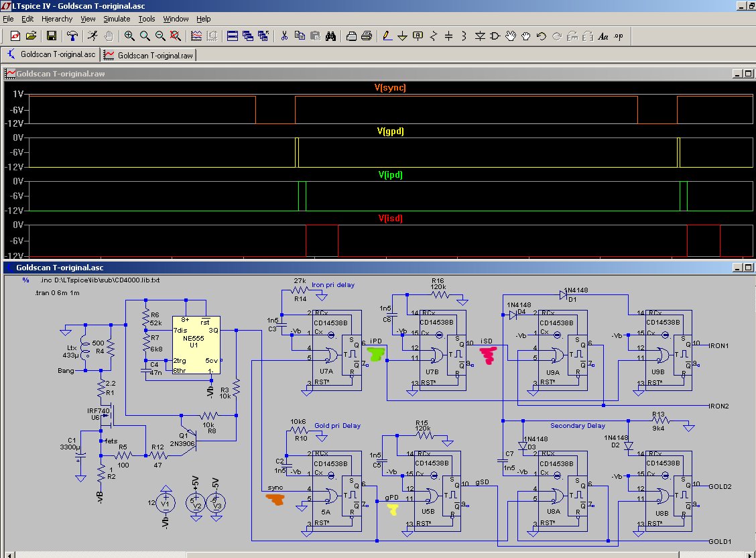Image resolution: width=756 pixels, height=558 pixels.
Task: Select the Diode component tool
Action: point(480,36)
